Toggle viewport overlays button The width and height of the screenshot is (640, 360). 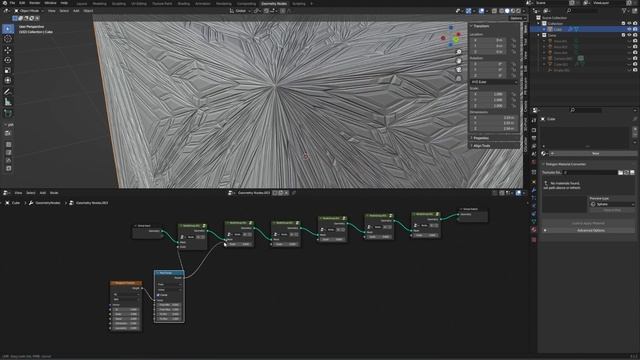click(482, 11)
